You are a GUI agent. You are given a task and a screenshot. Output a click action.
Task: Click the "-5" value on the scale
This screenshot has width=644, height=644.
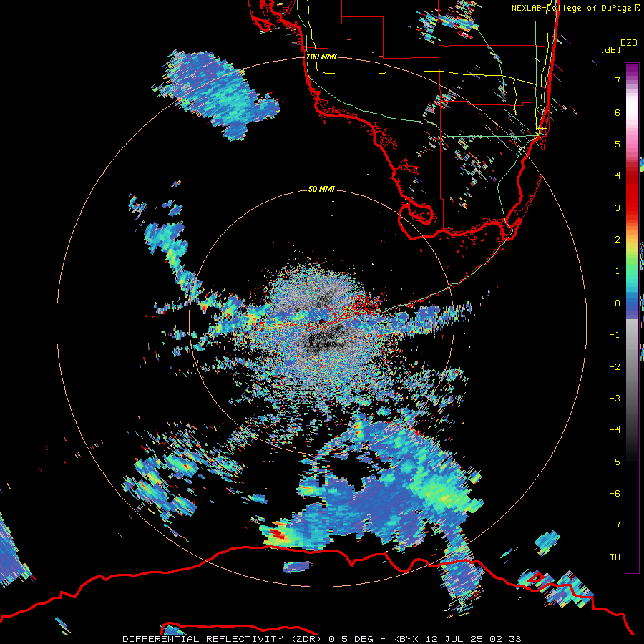[x=615, y=462]
